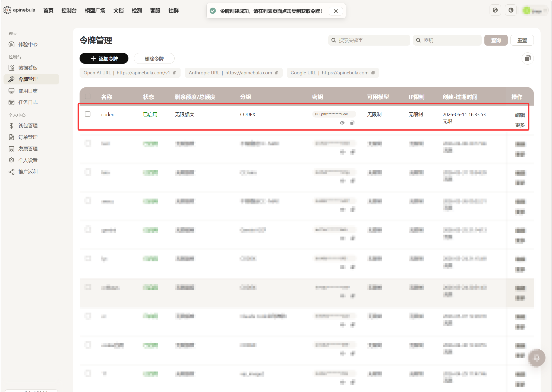
Task: Open the language globe icon
Action: (495, 10)
